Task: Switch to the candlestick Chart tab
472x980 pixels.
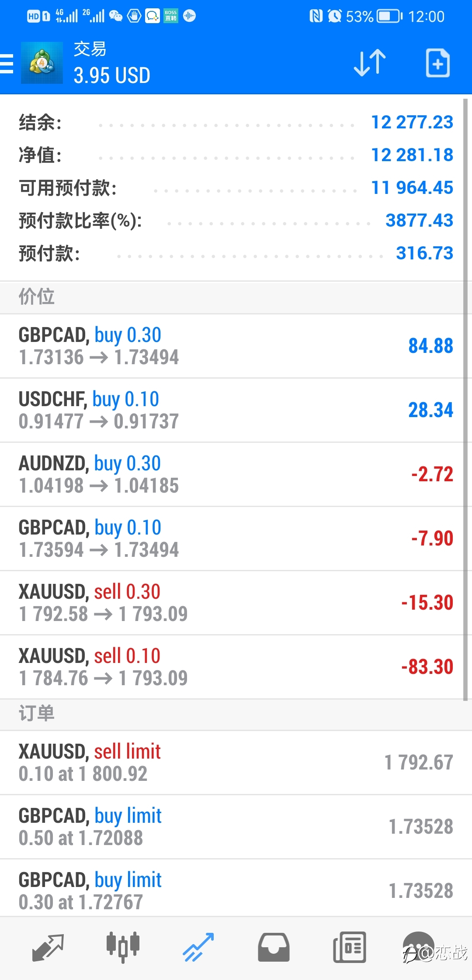Action: (123, 947)
